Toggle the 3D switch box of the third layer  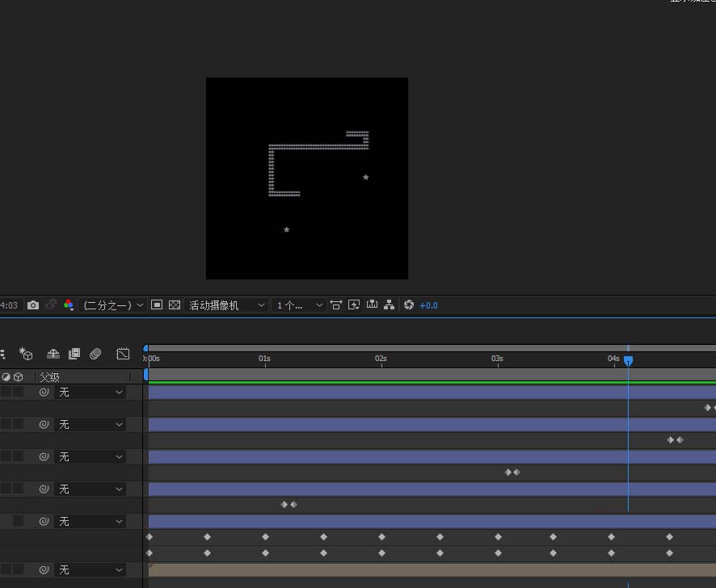(18, 456)
